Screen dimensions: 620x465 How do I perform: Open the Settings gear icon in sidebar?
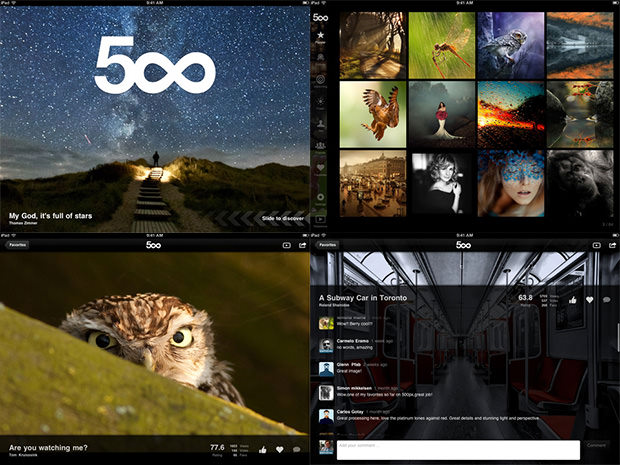click(x=320, y=197)
